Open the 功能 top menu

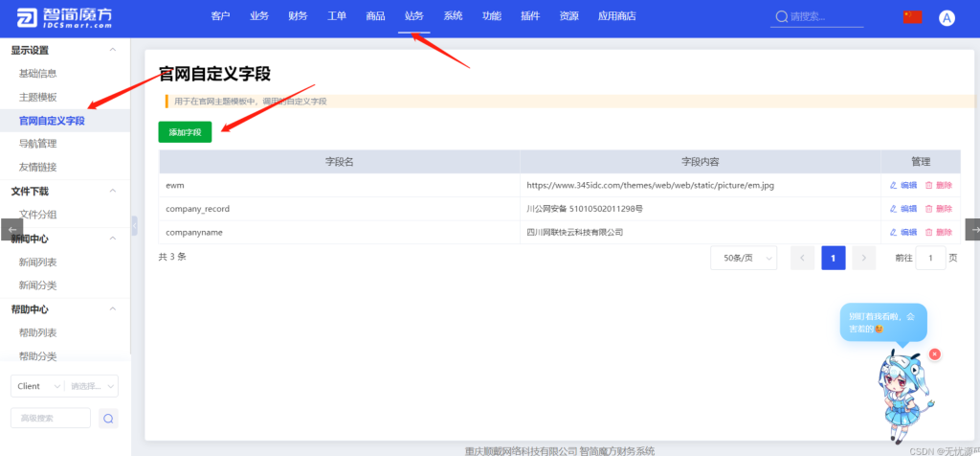492,16
